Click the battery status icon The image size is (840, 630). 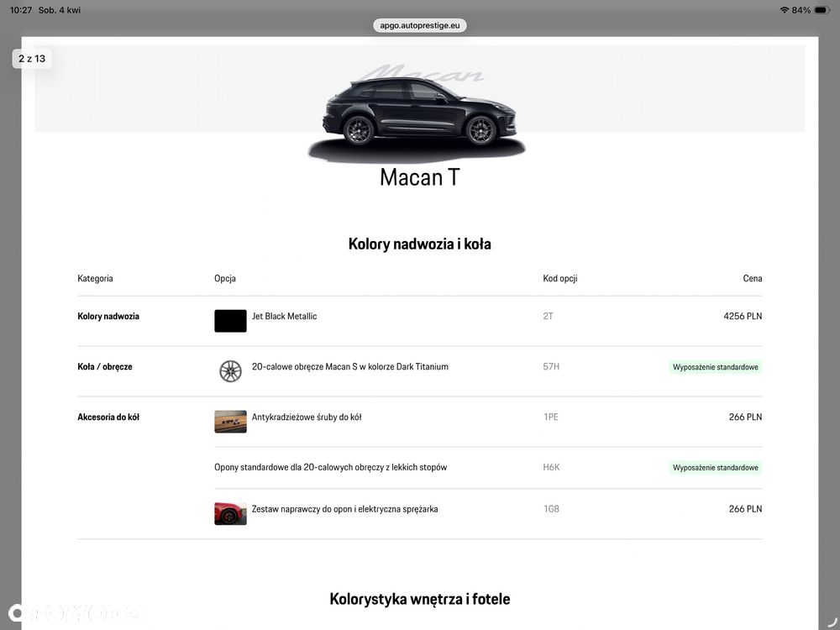point(822,10)
